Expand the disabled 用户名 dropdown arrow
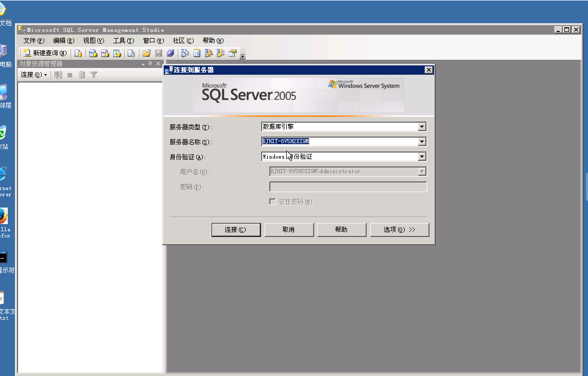This screenshot has width=588, height=376. point(422,172)
